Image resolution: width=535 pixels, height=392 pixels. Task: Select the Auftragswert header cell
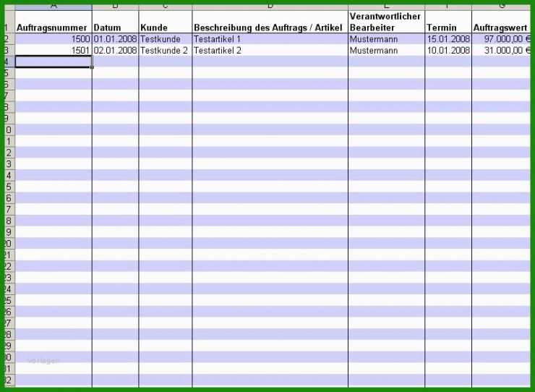tap(501, 22)
